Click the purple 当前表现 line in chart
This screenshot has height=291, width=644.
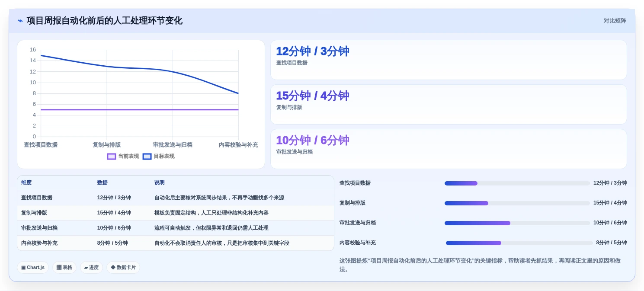(139, 110)
